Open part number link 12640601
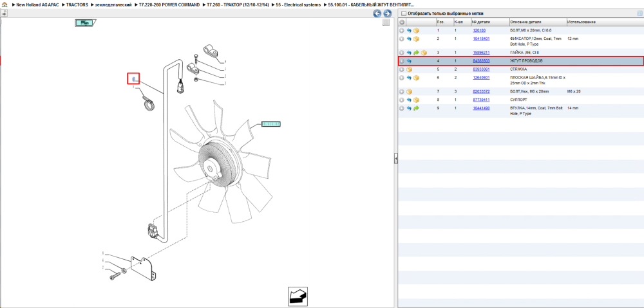Image resolution: width=644 pixels, height=308 pixels. [x=481, y=78]
